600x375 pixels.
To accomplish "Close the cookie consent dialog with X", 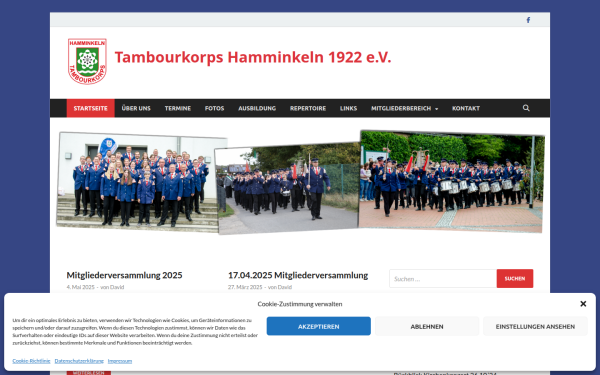I will (583, 304).
